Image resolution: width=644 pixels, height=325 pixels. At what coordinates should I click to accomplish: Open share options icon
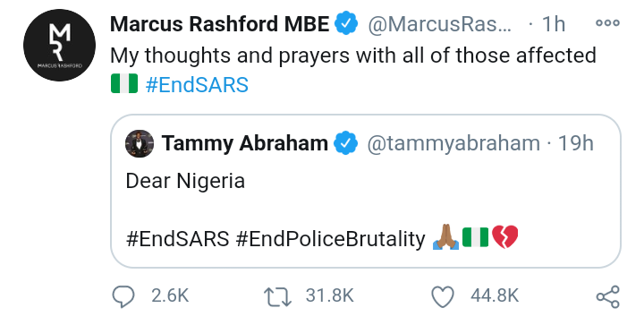click(x=608, y=296)
